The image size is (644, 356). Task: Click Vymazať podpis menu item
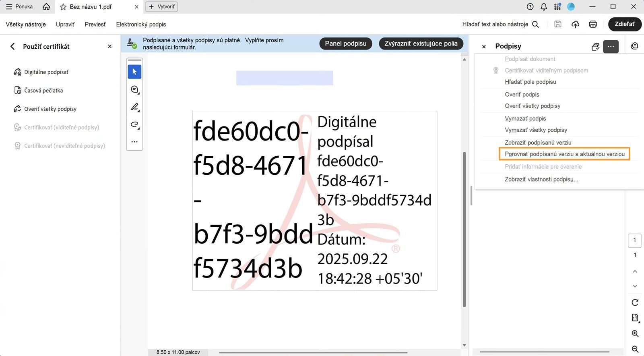525,118
